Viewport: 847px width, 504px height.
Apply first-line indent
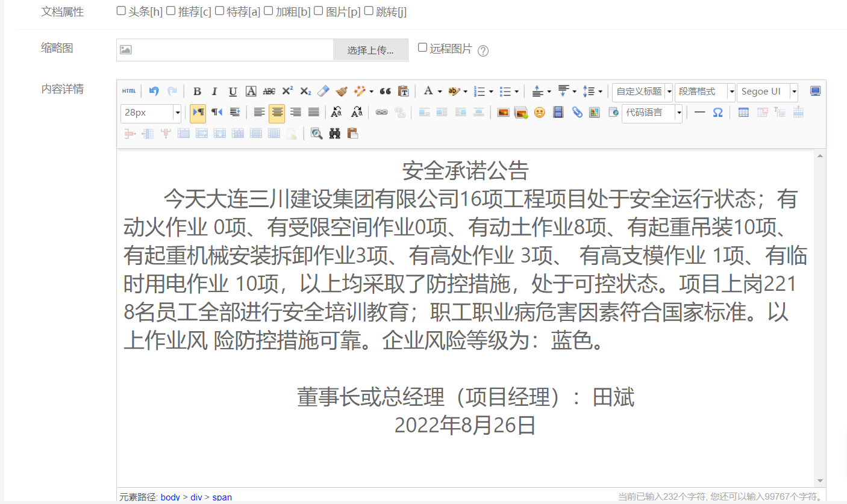(x=235, y=112)
